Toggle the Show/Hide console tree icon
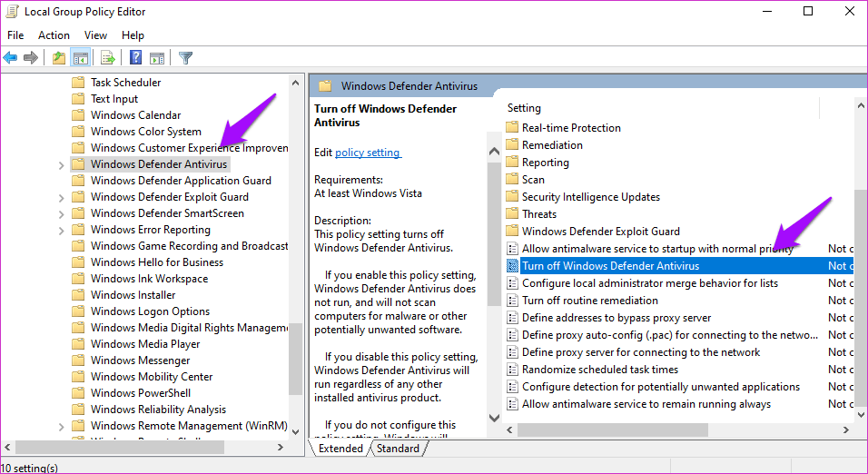The image size is (868, 474). pyautogui.click(x=81, y=57)
